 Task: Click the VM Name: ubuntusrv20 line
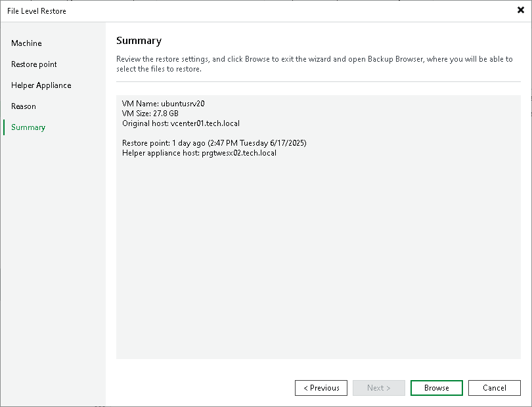(163, 104)
